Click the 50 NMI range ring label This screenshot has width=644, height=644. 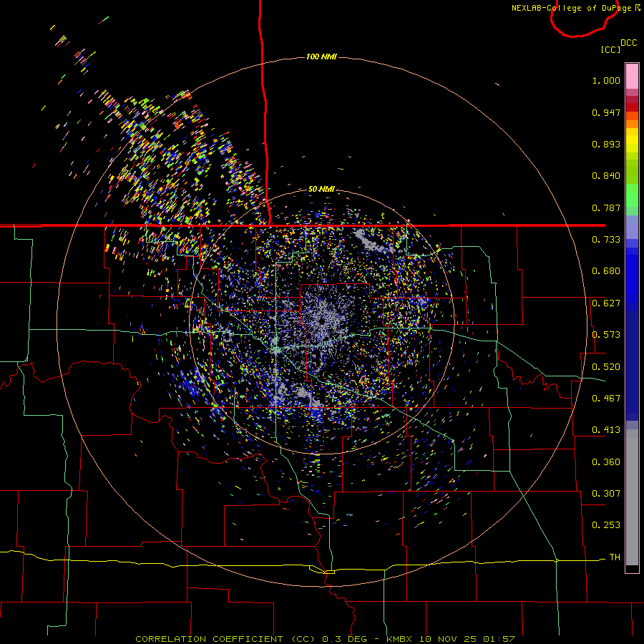coord(321,189)
